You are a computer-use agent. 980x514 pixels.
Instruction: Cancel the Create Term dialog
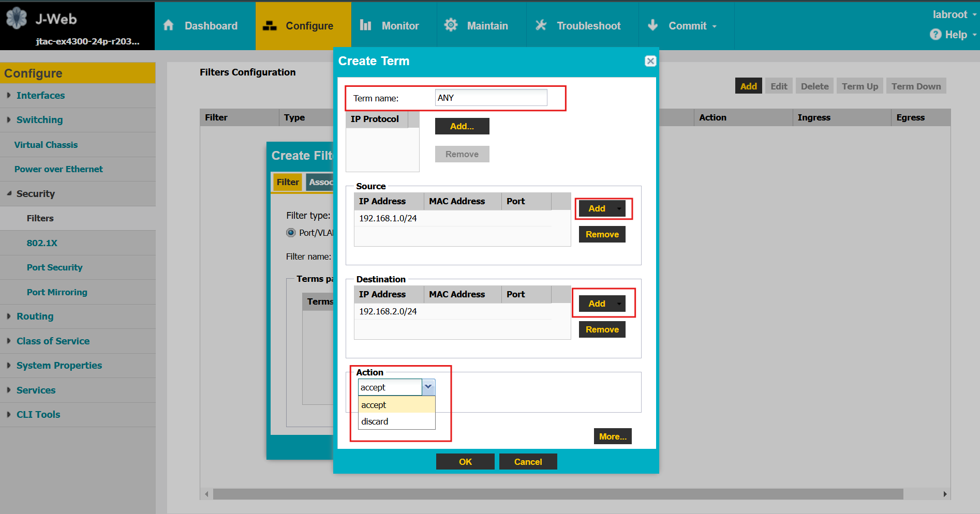pos(528,461)
